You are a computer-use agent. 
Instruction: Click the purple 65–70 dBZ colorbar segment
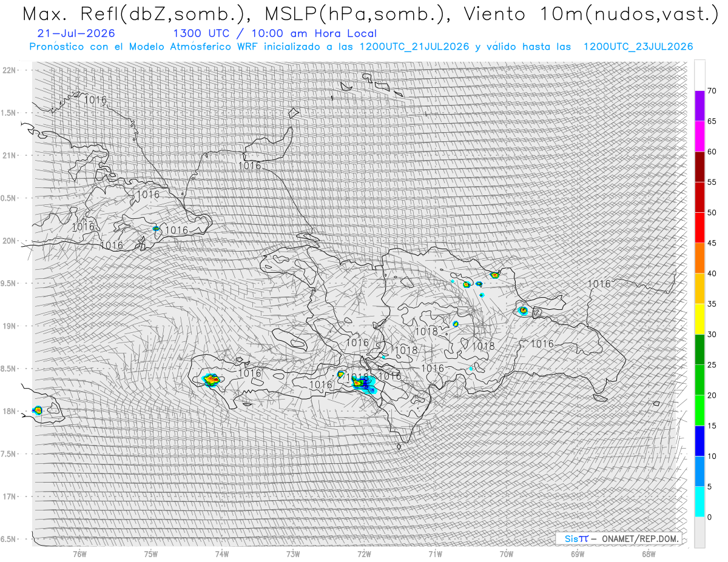[699, 106]
